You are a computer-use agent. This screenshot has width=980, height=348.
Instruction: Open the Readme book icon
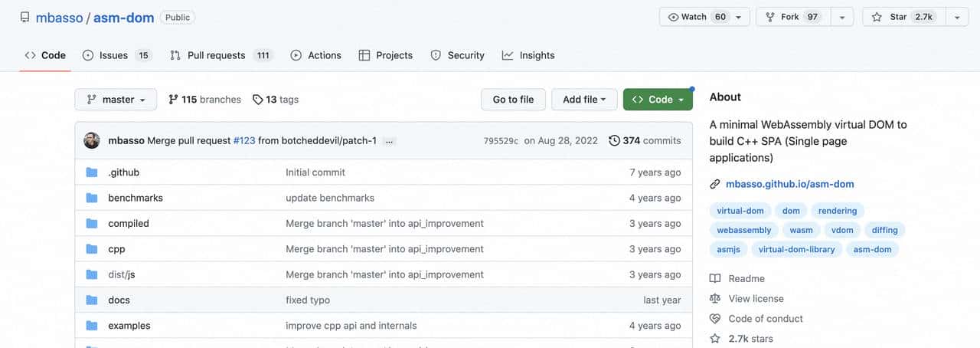tap(715, 279)
